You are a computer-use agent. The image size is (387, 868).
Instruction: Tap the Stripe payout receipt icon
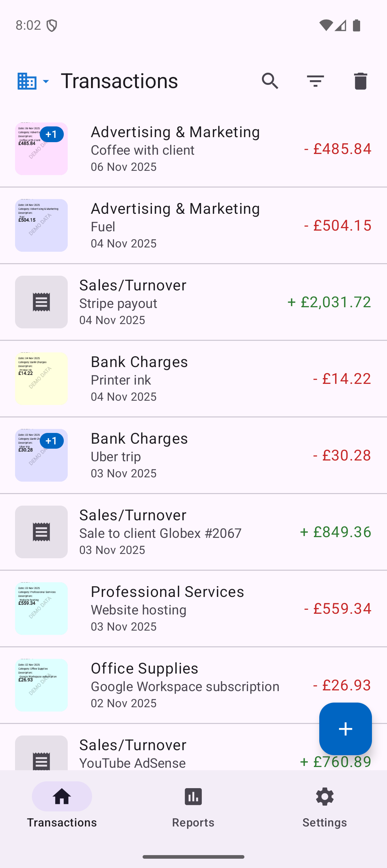pyautogui.click(x=41, y=302)
